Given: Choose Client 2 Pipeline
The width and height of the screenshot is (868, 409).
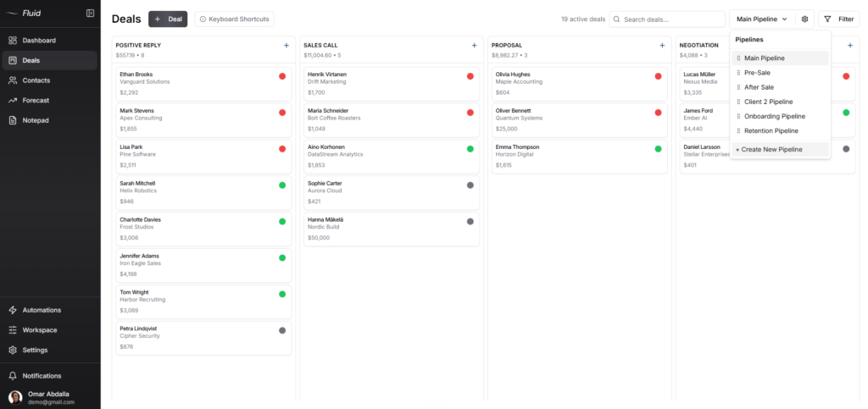Looking at the screenshot, I should (x=780, y=102).
